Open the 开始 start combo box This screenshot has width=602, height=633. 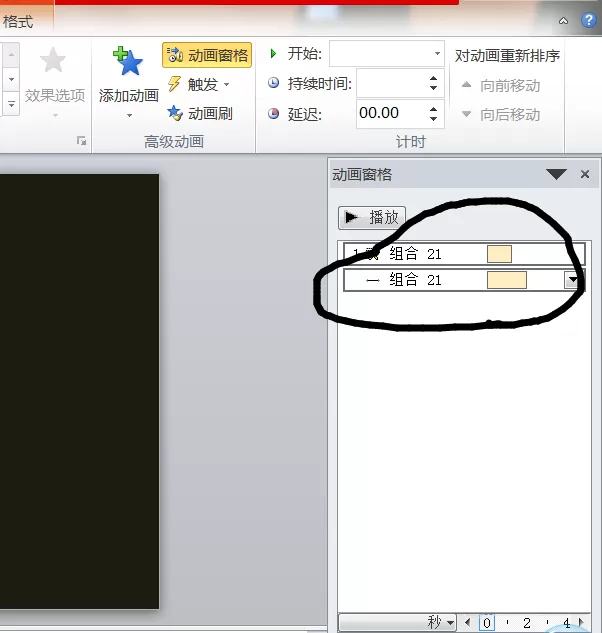[x=387, y=53]
